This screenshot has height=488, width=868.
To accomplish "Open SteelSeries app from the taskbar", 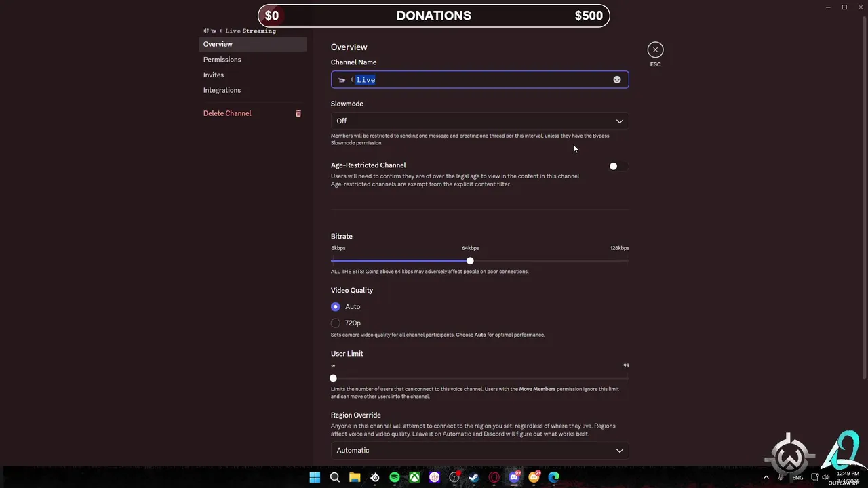I will click(x=374, y=477).
